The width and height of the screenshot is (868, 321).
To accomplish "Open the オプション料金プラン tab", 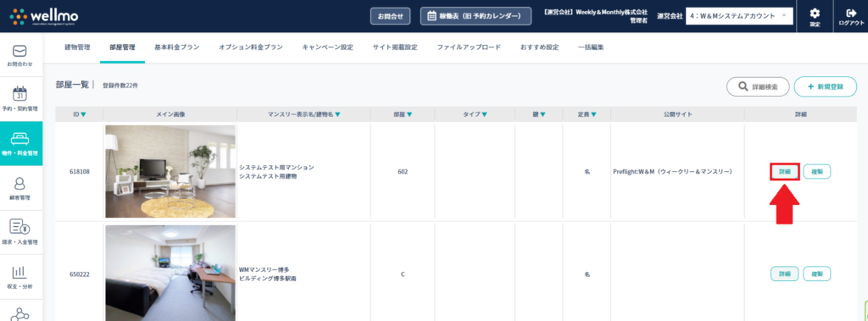I will [251, 47].
